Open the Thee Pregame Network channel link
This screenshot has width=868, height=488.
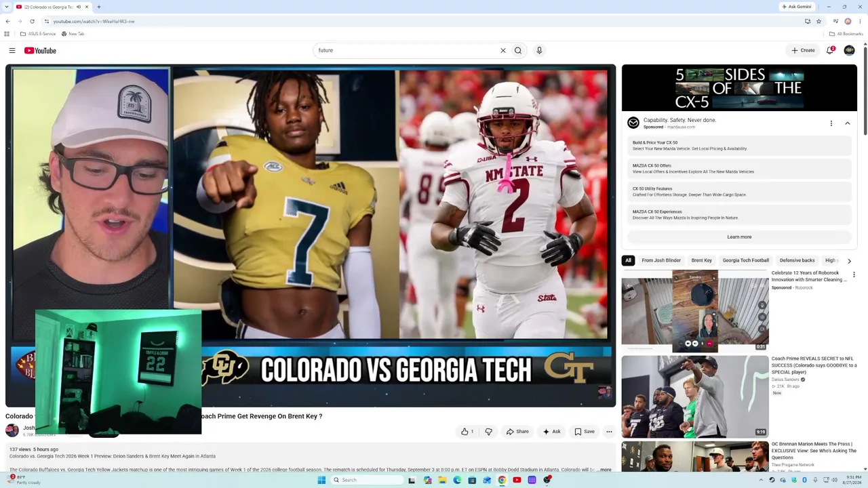[x=793, y=465]
